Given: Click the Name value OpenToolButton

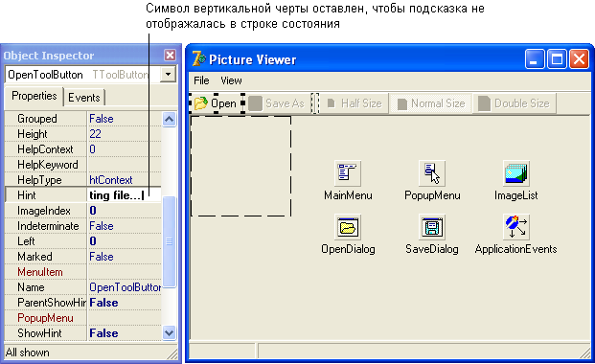Looking at the screenshot, I should (125, 287).
